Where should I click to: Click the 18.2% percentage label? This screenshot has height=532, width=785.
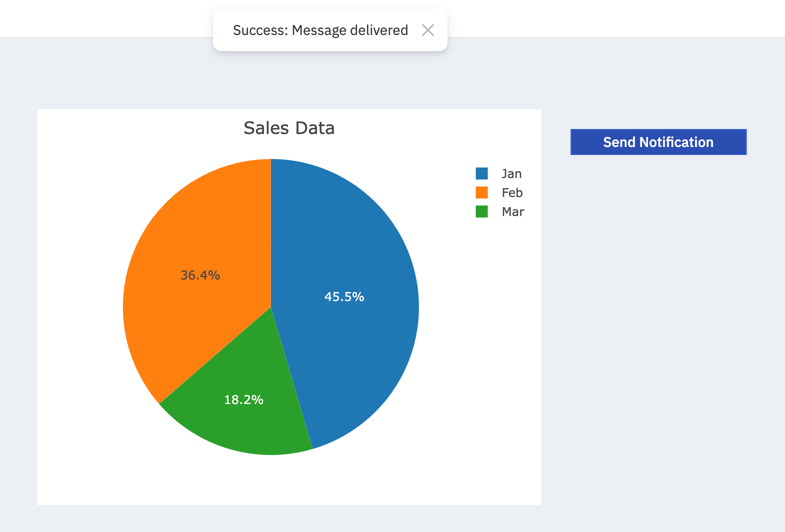[x=243, y=399]
